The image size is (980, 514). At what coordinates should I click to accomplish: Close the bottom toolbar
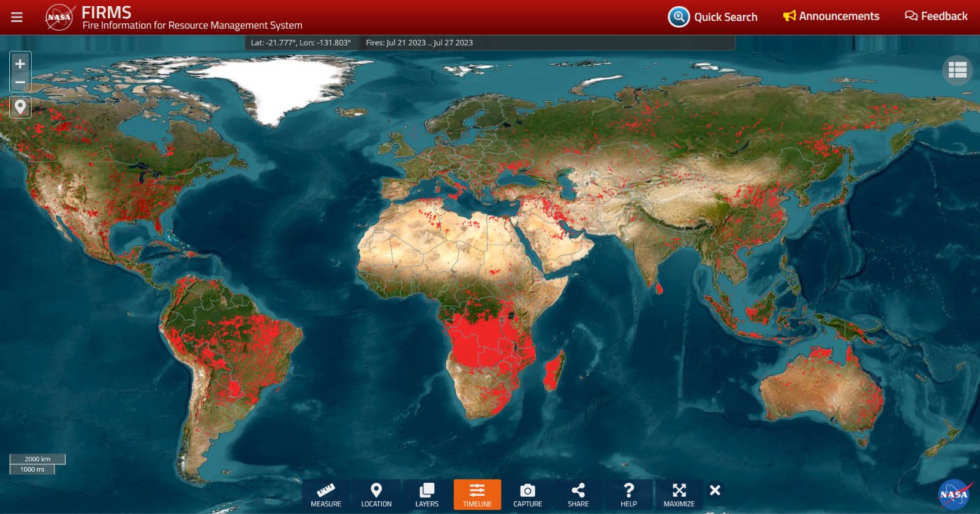coord(715,490)
